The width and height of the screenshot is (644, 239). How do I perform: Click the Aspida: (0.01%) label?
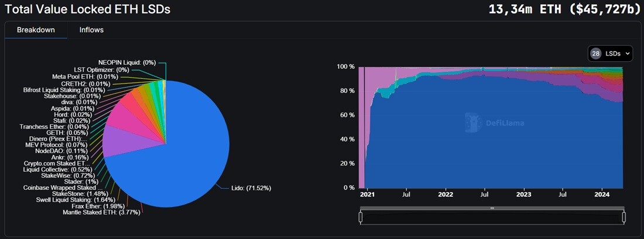coord(72,109)
